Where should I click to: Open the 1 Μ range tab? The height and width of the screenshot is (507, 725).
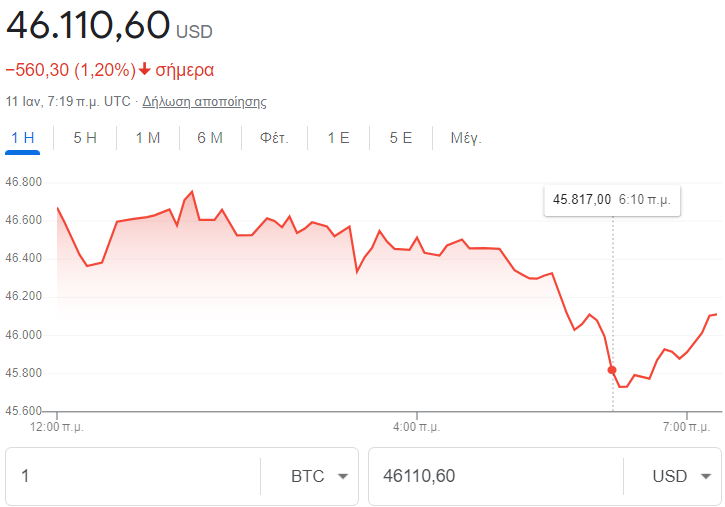[x=147, y=138]
